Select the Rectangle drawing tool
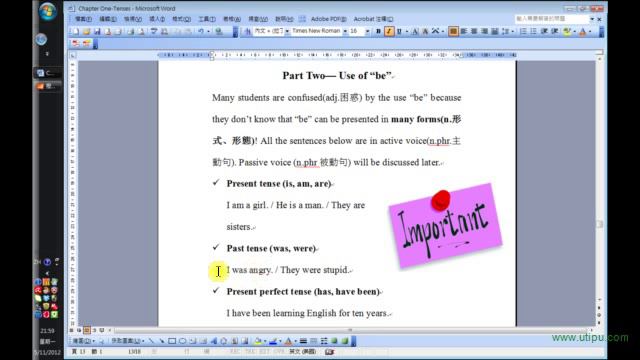Viewport: 640px width, 360px height. click(x=172, y=341)
